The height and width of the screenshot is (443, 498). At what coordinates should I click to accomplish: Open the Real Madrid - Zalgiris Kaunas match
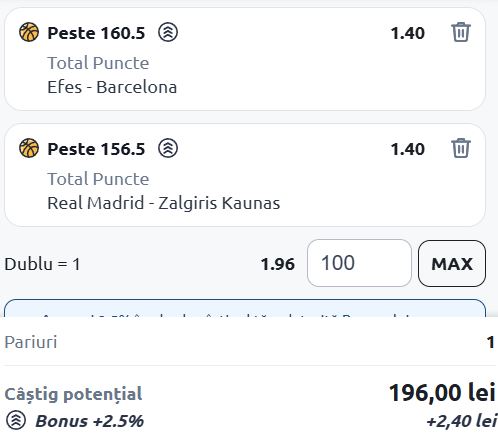164,203
